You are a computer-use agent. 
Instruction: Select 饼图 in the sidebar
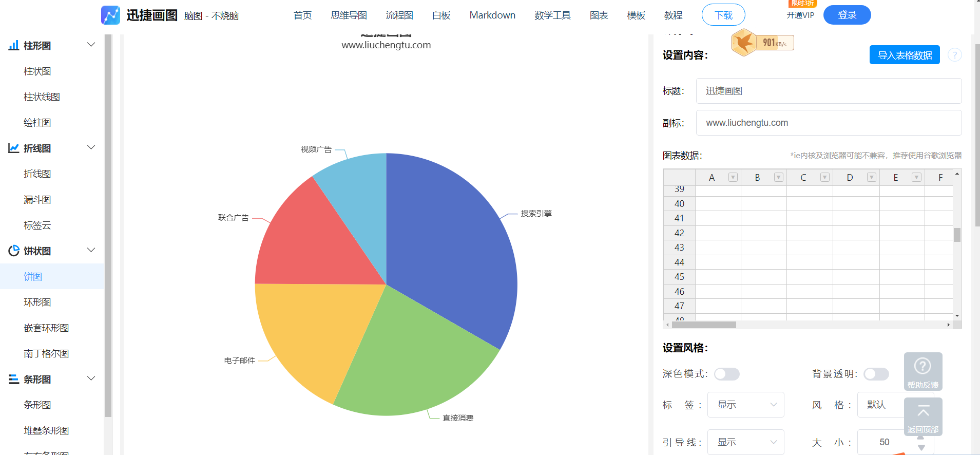52,276
